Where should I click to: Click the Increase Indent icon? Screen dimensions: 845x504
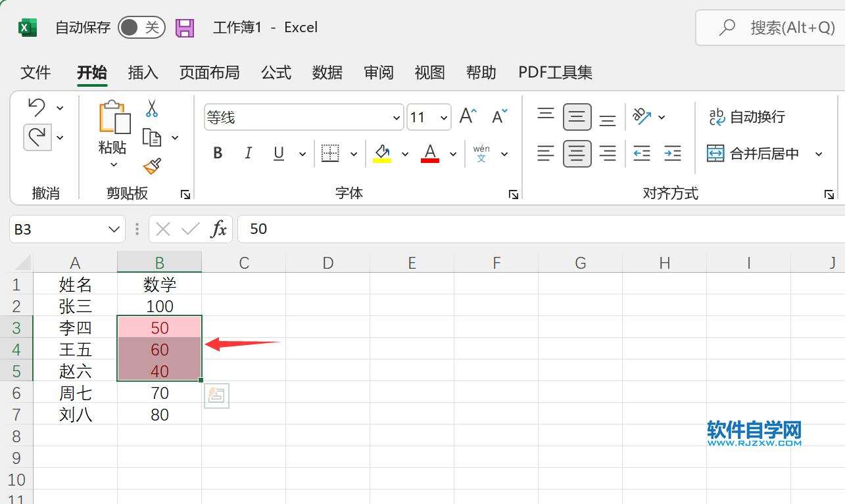coord(672,154)
